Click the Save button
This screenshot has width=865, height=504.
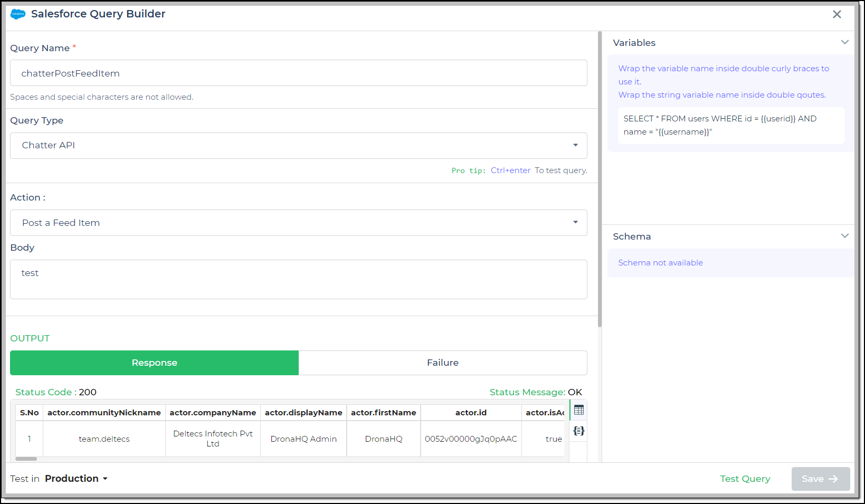[821, 479]
